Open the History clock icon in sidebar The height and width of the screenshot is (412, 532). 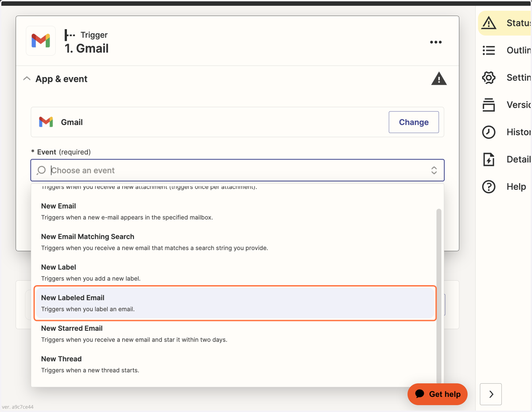point(489,132)
